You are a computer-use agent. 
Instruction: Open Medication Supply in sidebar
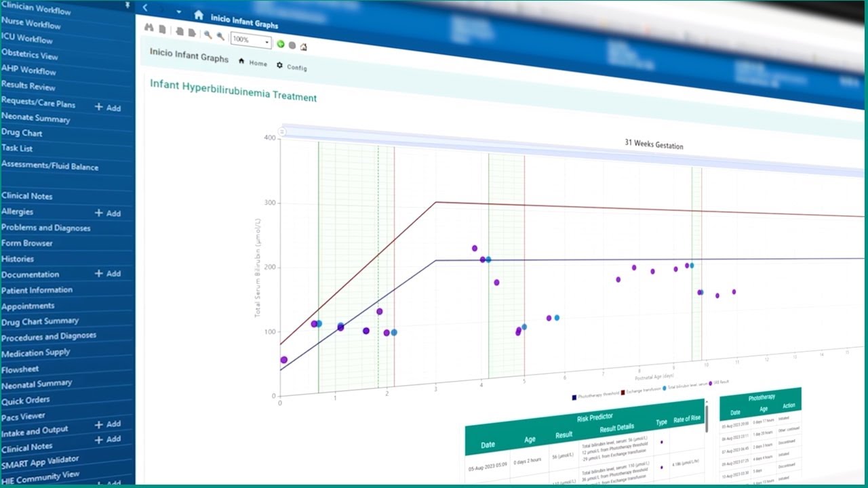pyautogui.click(x=36, y=353)
